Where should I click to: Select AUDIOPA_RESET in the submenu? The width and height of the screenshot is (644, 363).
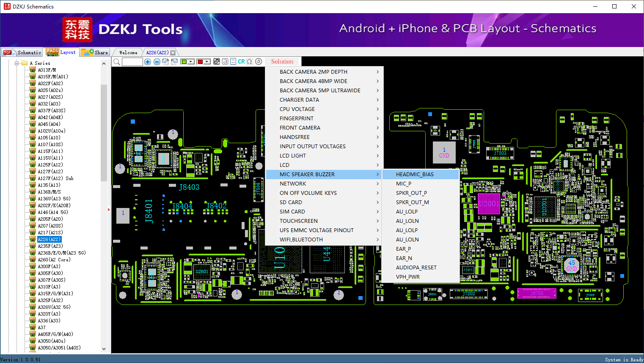tap(421, 267)
